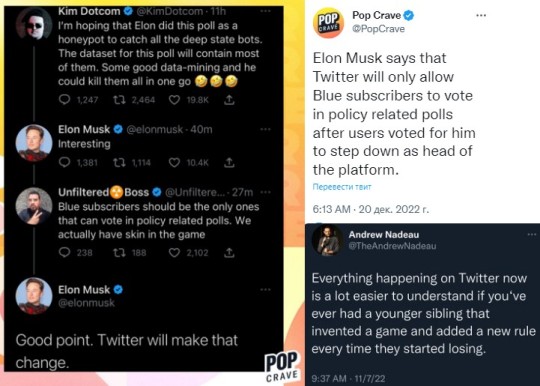Open more options on Pop Crave tweet
This screenshot has height=386, width=540.
[481, 15]
